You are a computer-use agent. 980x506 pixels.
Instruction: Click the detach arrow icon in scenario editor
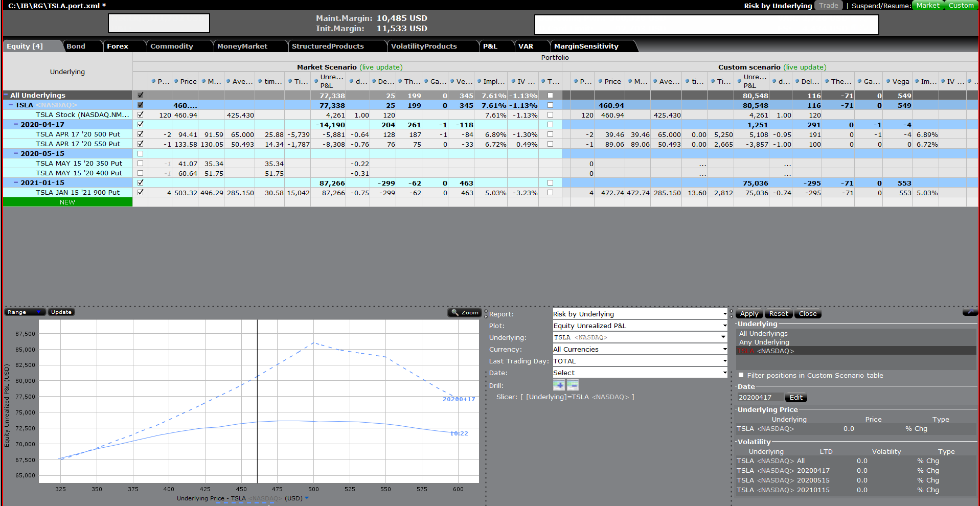[x=970, y=312]
